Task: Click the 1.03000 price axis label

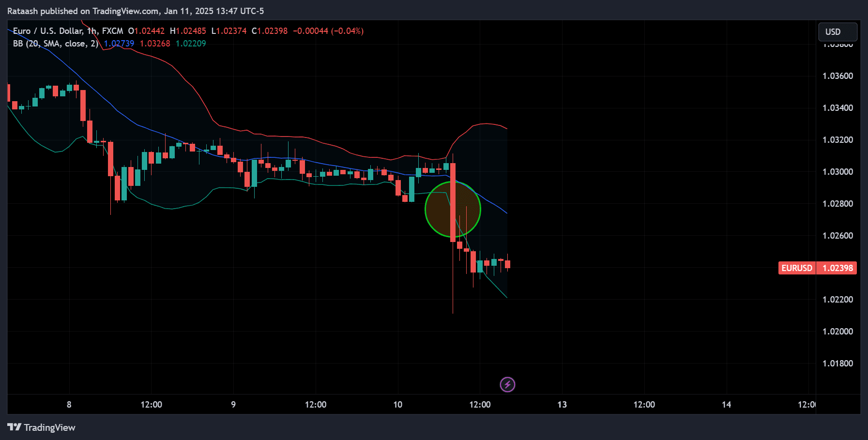Action: point(838,172)
